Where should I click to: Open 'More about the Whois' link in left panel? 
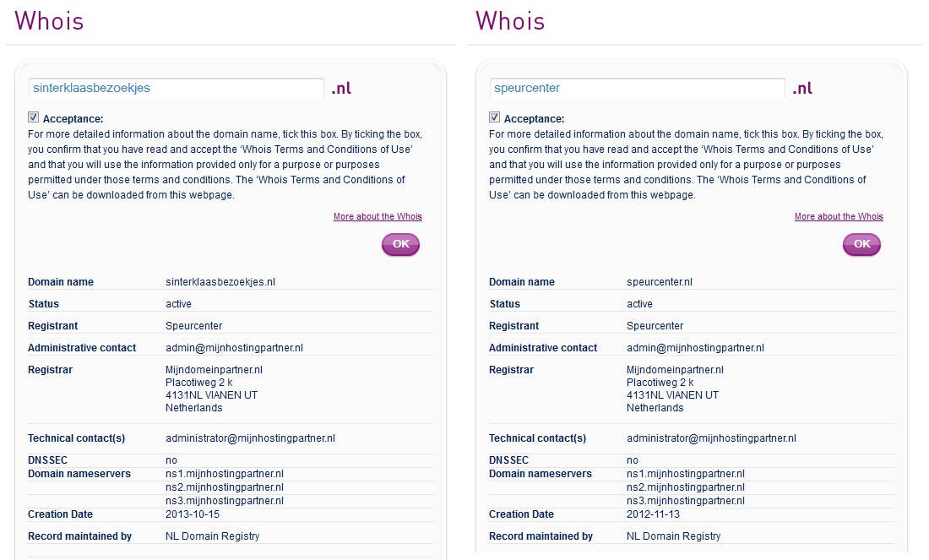378,217
